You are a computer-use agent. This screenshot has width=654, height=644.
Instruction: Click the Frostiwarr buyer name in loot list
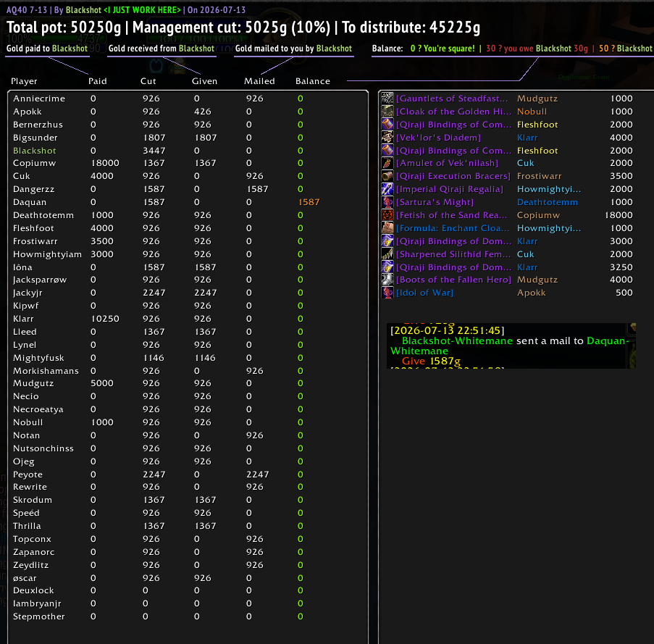[x=540, y=176]
